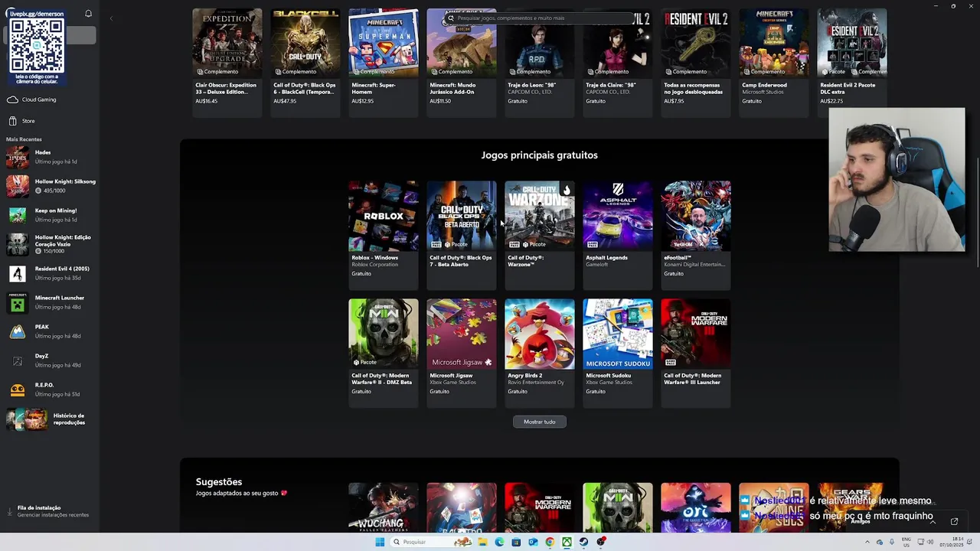This screenshot has height=551, width=980.
Task: Open Camp Enderwood add-on tile
Action: tap(774, 62)
